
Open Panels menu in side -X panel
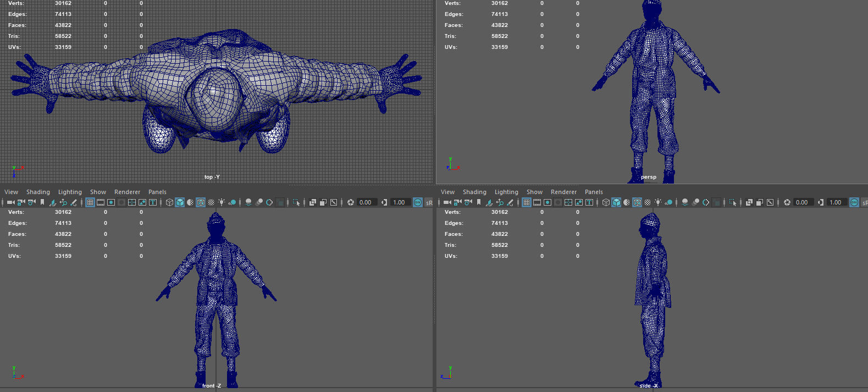[x=594, y=192]
